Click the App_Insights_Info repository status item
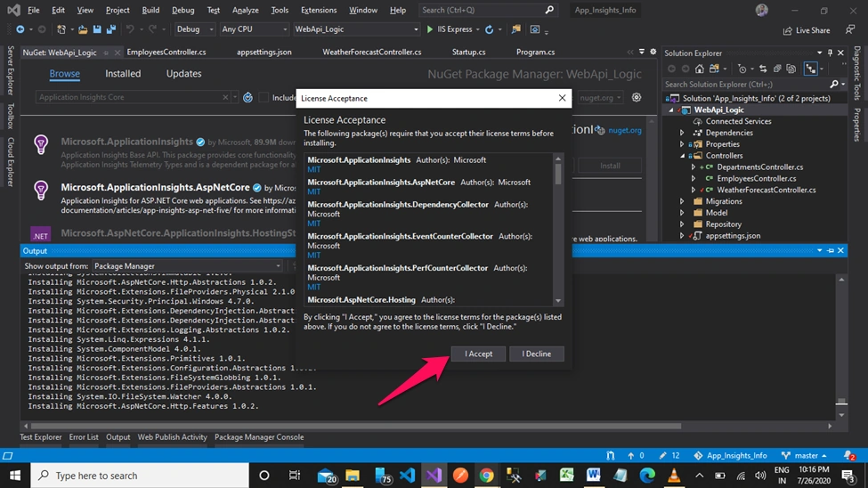 click(730, 455)
